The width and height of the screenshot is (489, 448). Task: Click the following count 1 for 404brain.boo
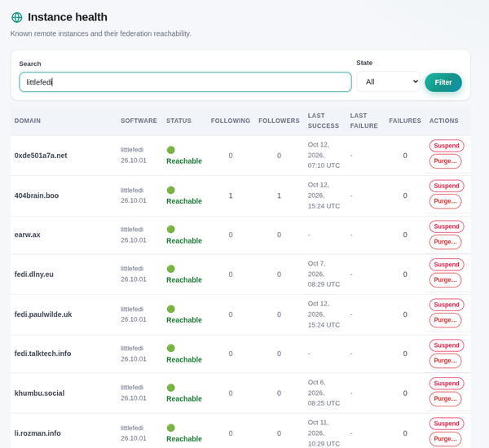click(231, 195)
